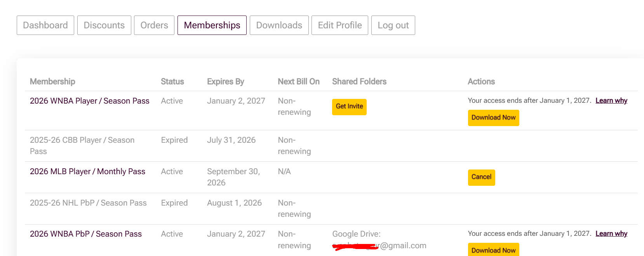Click the Shared Folders column header

point(359,81)
